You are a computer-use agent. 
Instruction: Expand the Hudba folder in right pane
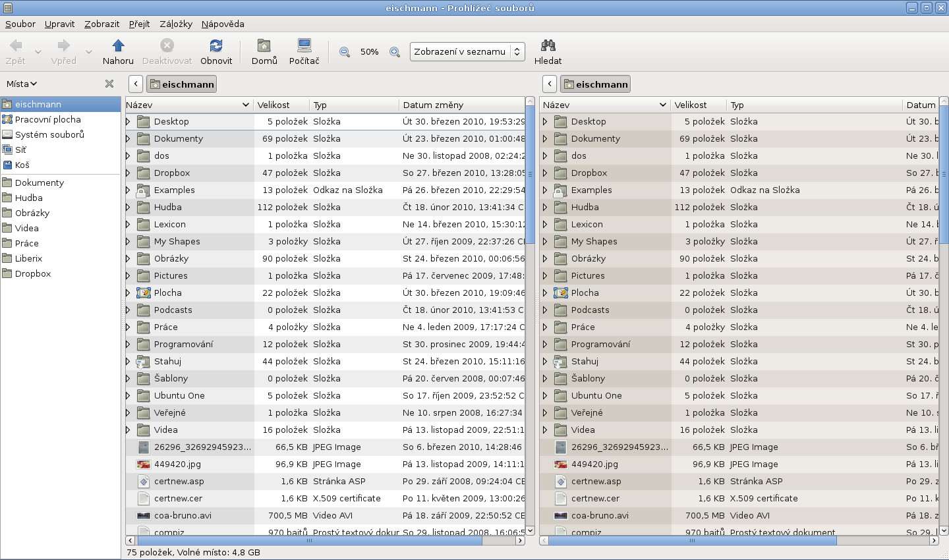pos(545,208)
